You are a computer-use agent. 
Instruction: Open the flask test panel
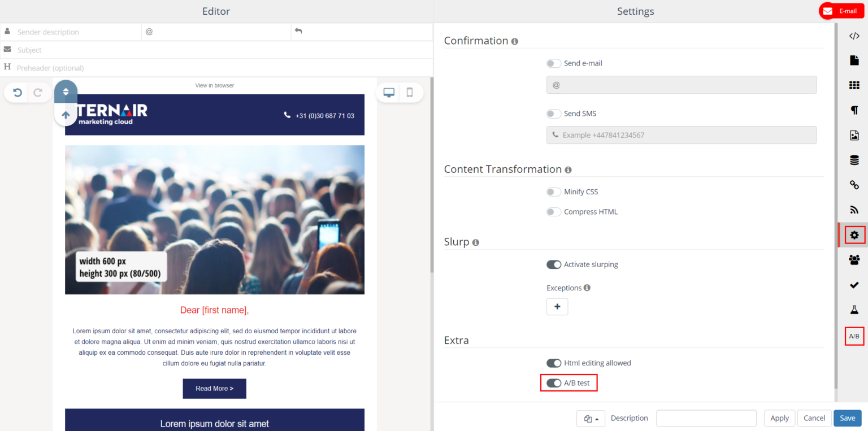point(854,310)
